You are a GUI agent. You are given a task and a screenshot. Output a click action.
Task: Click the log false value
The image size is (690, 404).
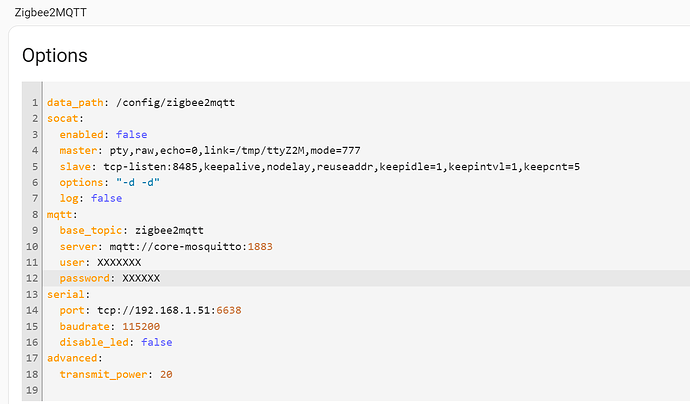pos(106,198)
